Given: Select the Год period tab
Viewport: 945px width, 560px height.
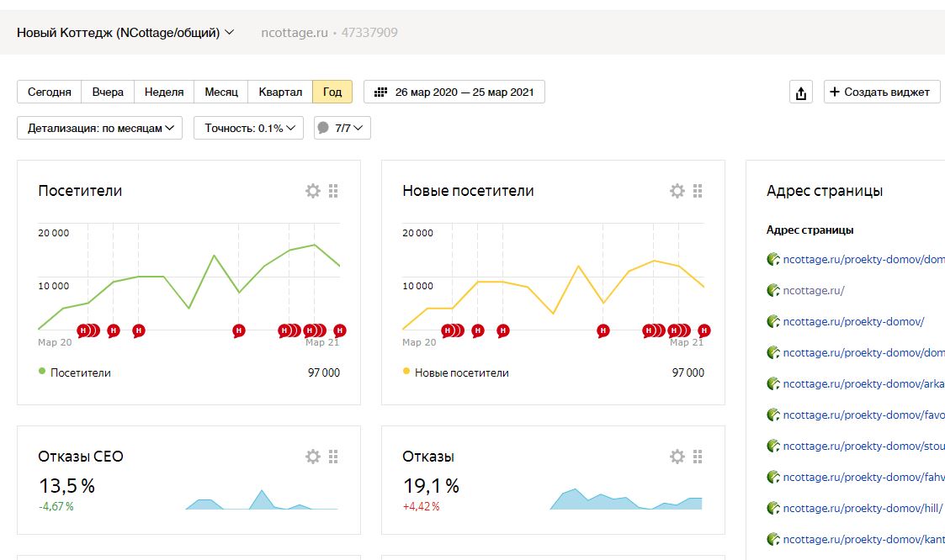Looking at the screenshot, I should (x=332, y=92).
